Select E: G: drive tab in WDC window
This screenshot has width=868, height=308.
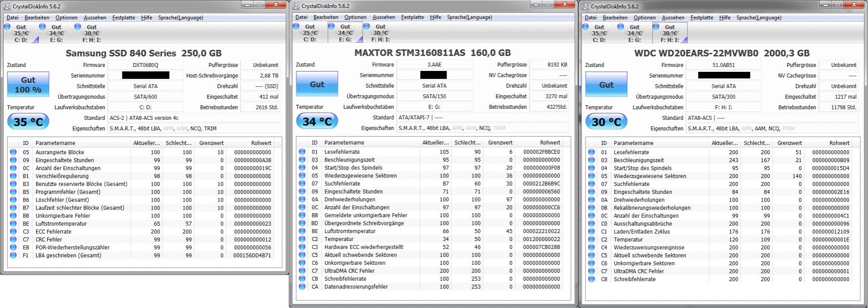(x=634, y=33)
